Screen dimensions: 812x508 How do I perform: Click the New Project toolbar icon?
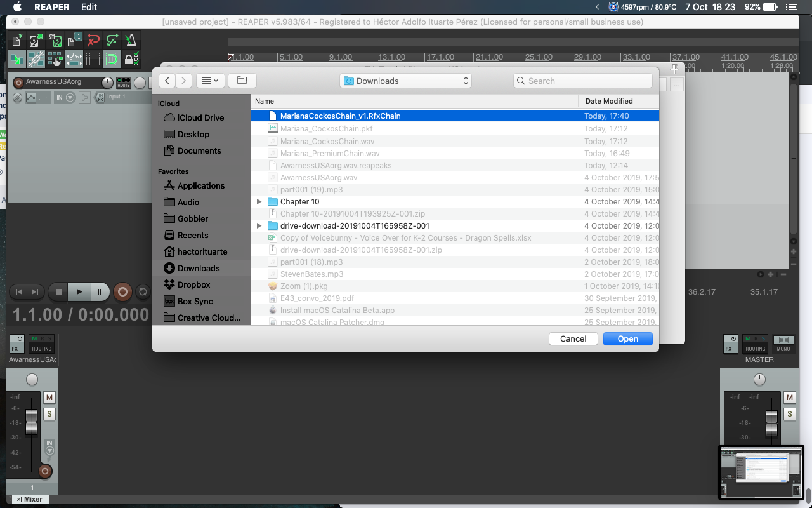click(17, 41)
